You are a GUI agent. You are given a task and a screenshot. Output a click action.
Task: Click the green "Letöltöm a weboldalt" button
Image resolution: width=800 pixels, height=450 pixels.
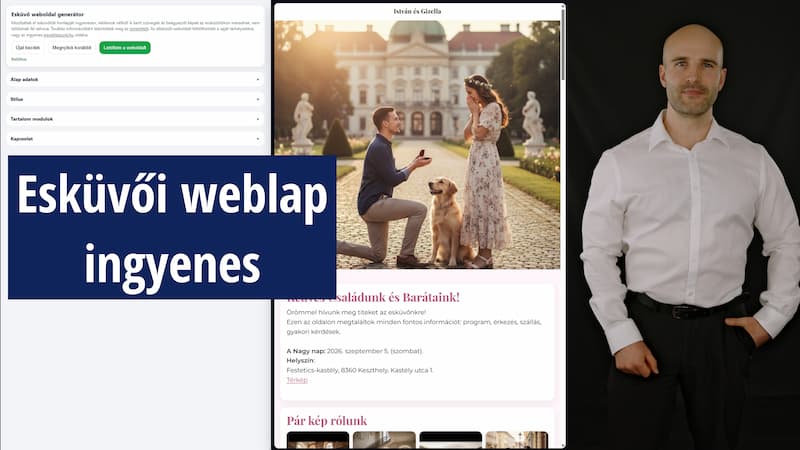click(125, 47)
